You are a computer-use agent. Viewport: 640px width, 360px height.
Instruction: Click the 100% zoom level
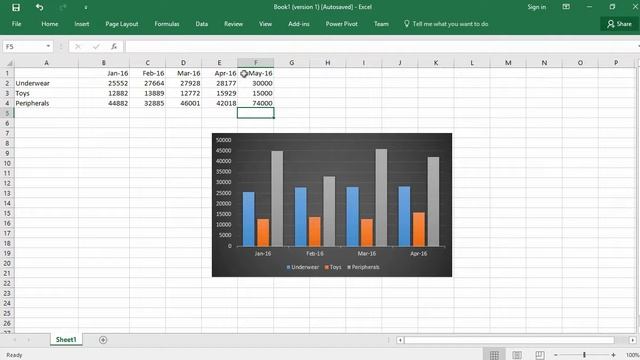coord(632,355)
